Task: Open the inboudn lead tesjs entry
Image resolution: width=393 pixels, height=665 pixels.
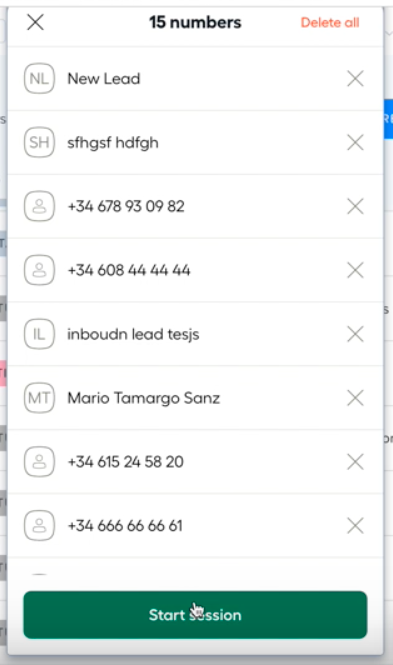Action: [133, 335]
